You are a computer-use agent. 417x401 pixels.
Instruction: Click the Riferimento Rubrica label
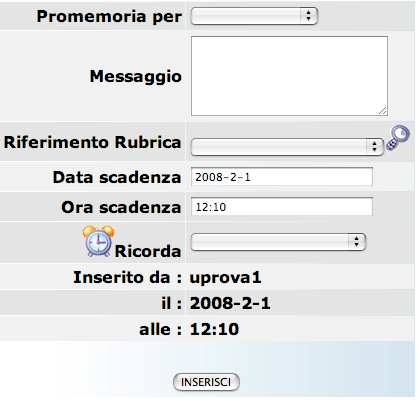92,142
